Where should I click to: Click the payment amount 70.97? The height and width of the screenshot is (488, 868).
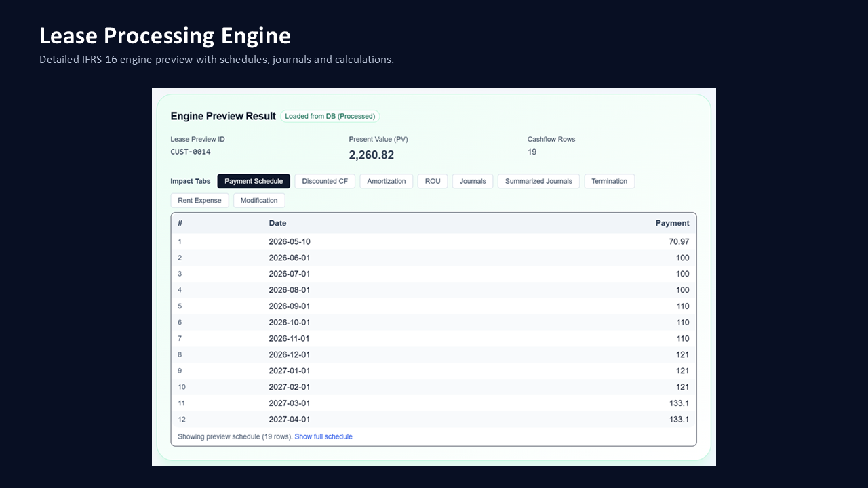pyautogui.click(x=679, y=241)
